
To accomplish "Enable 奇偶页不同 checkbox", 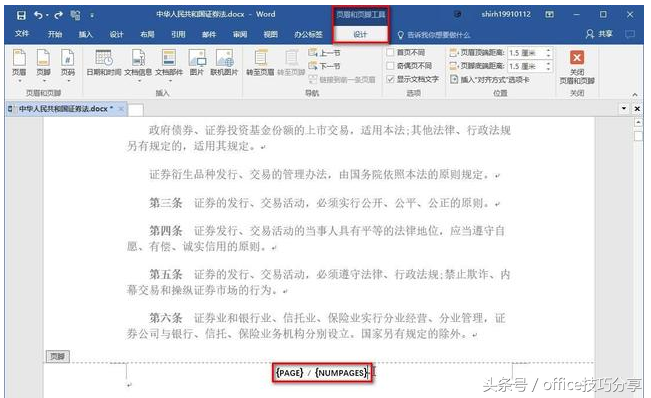I will point(390,66).
